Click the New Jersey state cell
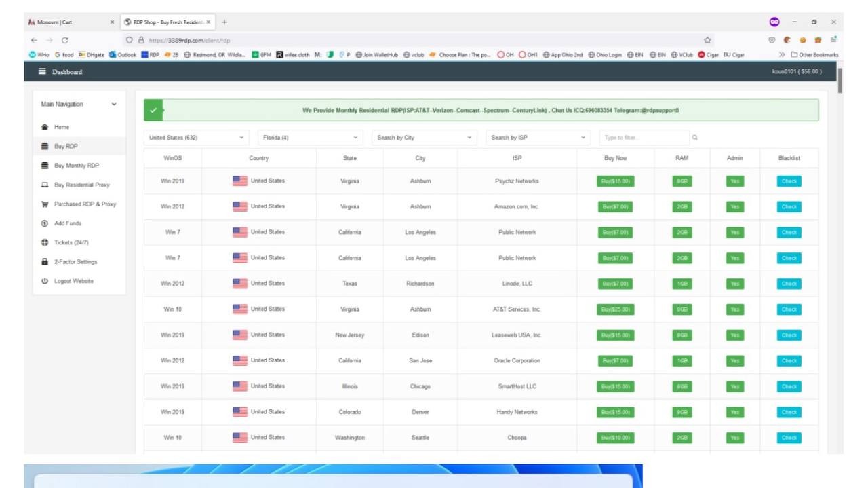This screenshot has width=868, height=488. [350, 335]
